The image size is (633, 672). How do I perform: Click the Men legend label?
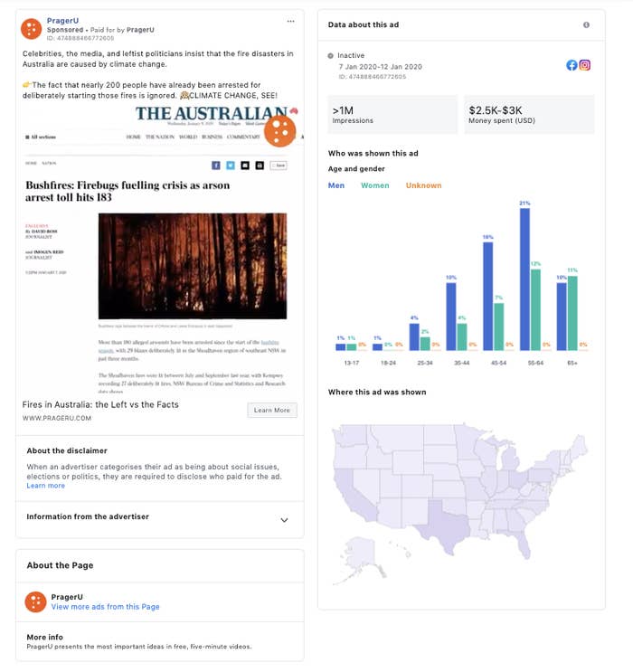point(336,185)
